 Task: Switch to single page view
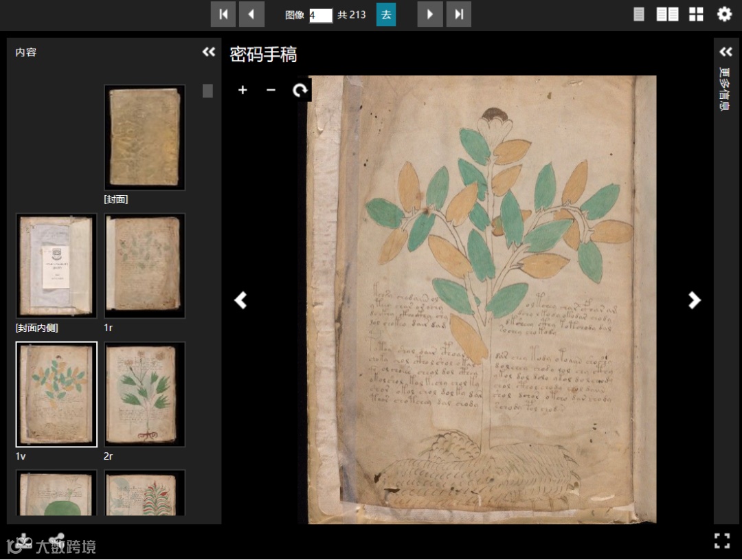click(x=639, y=14)
